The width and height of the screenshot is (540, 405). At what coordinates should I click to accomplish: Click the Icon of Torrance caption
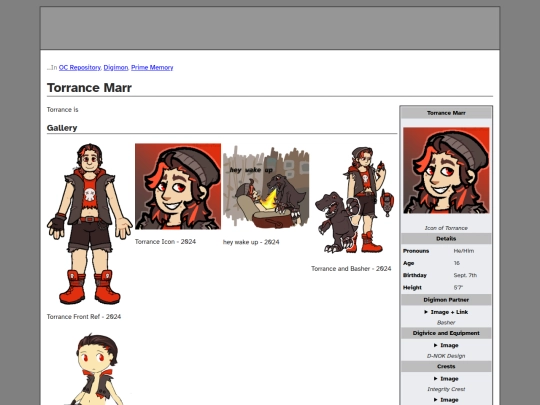click(446, 228)
